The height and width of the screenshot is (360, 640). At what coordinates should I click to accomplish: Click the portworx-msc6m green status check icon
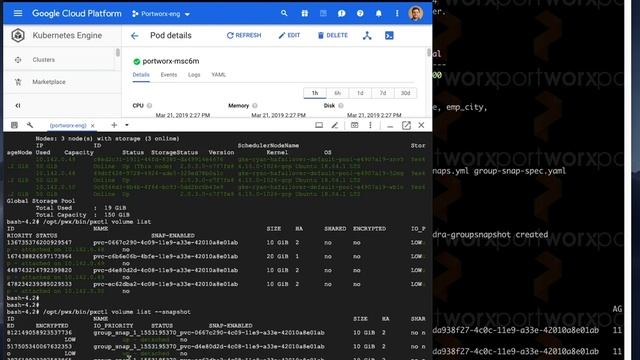tap(137, 62)
